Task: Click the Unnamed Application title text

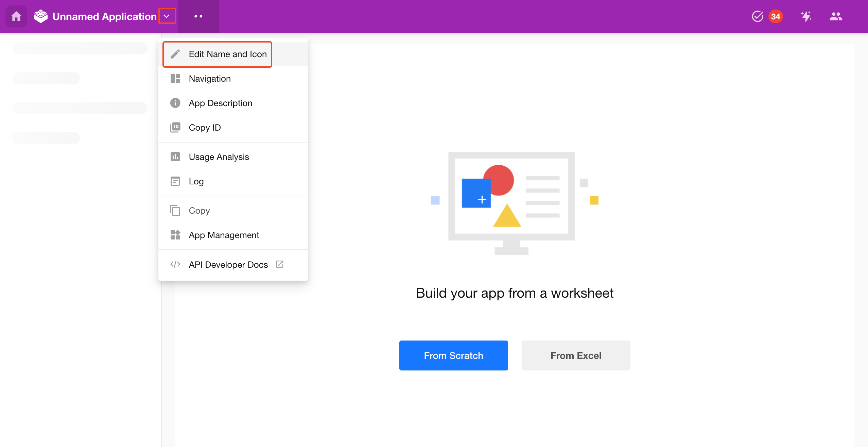Action: tap(104, 16)
